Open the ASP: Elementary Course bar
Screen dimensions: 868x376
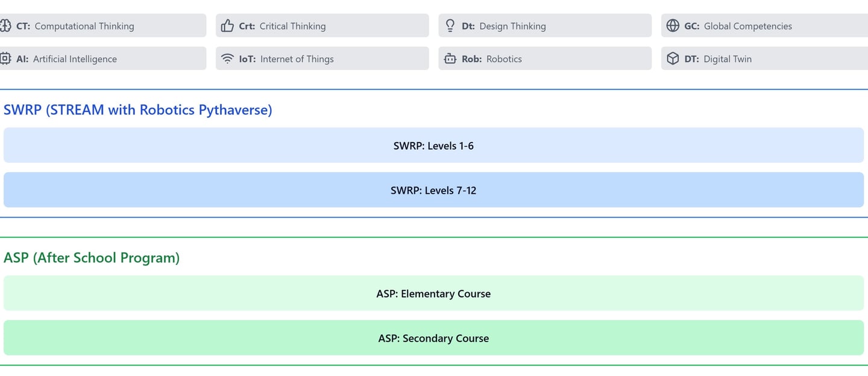[x=433, y=293]
